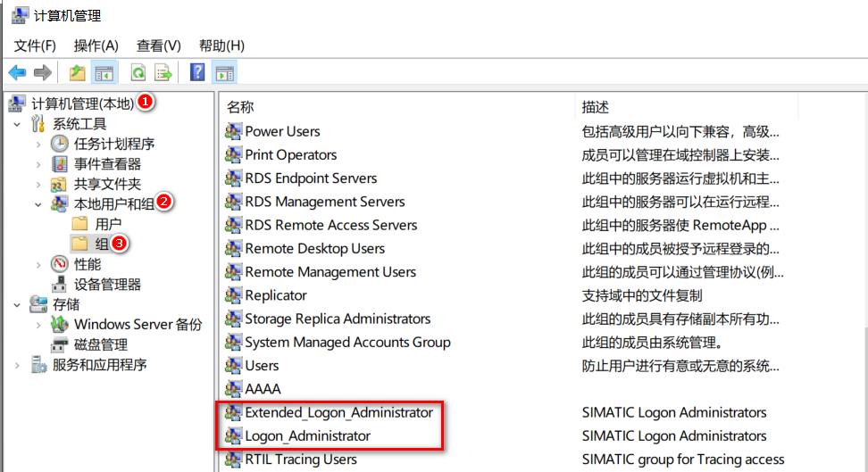Toggle the Show/Hide Action Pane icon

[x=224, y=73]
